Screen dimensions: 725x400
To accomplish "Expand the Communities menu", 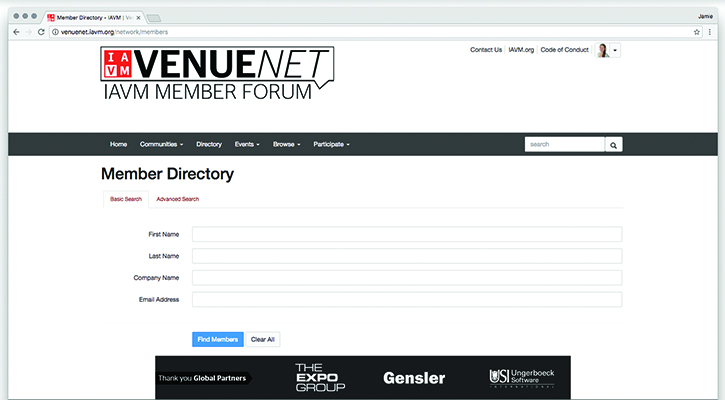I will coord(161,144).
